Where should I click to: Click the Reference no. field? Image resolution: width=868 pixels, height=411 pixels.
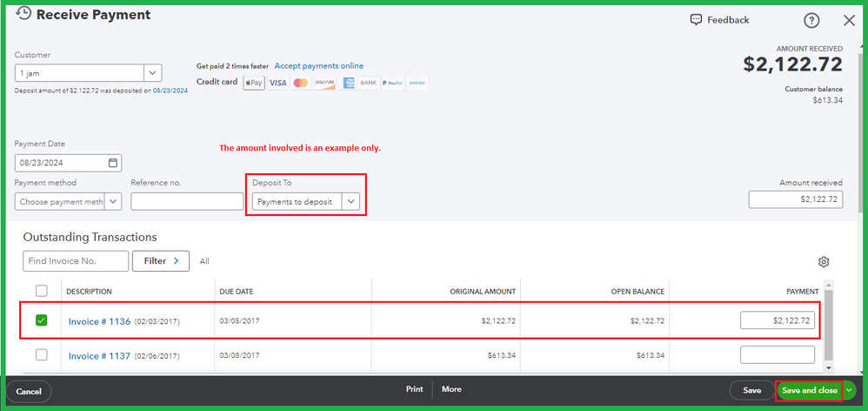coord(187,202)
